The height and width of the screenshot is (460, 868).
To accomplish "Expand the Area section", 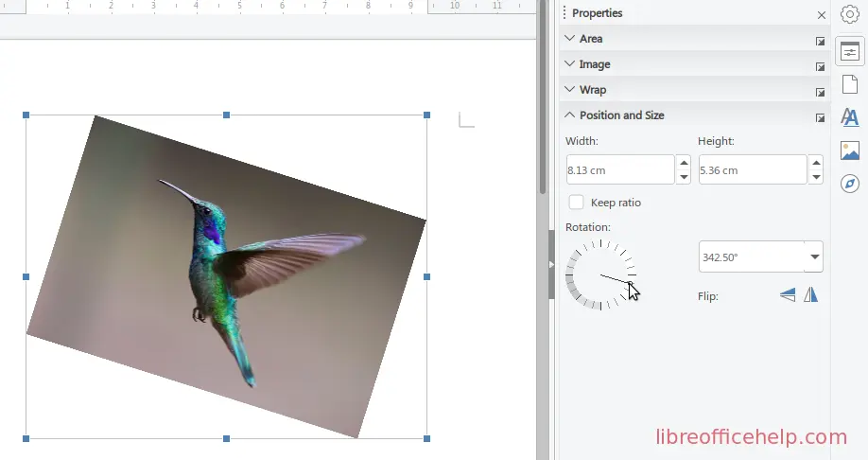I will [x=591, y=39].
